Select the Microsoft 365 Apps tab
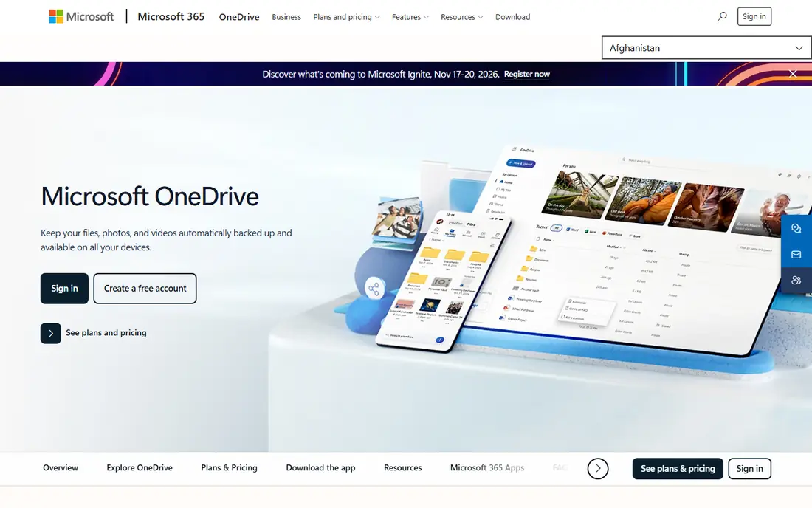This screenshot has width=812, height=508. click(x=487, y=467)
